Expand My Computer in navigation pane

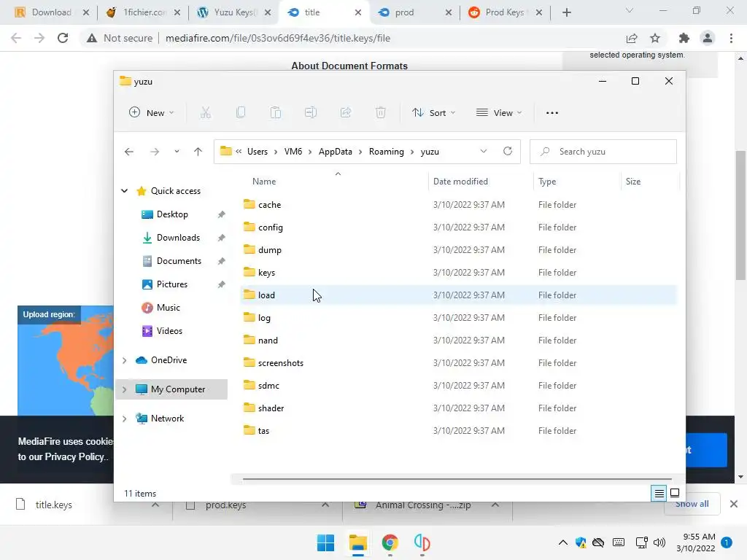124,389
